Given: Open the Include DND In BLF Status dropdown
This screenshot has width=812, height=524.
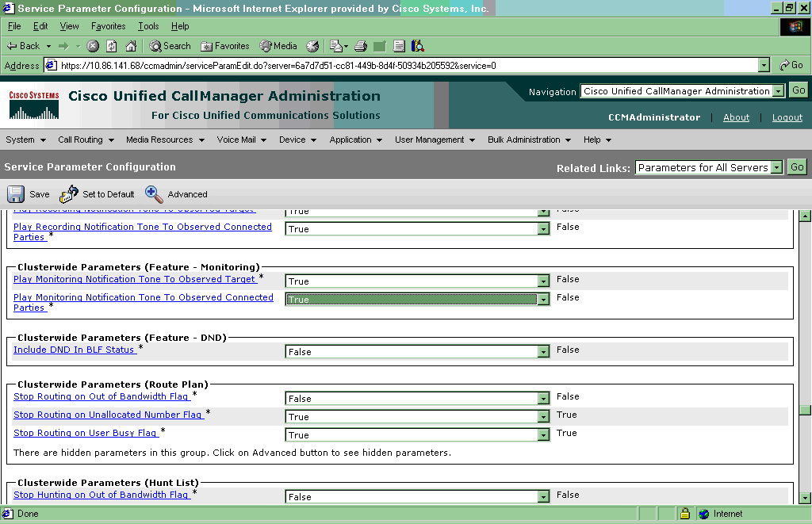Looking at the screenshot, I should (543, 351).
